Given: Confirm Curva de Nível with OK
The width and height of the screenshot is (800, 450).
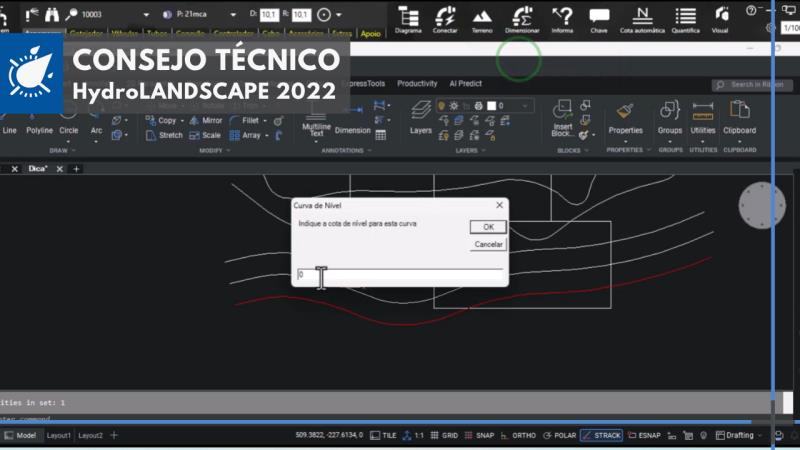Looking at the screenshot, I should (488, 227).
